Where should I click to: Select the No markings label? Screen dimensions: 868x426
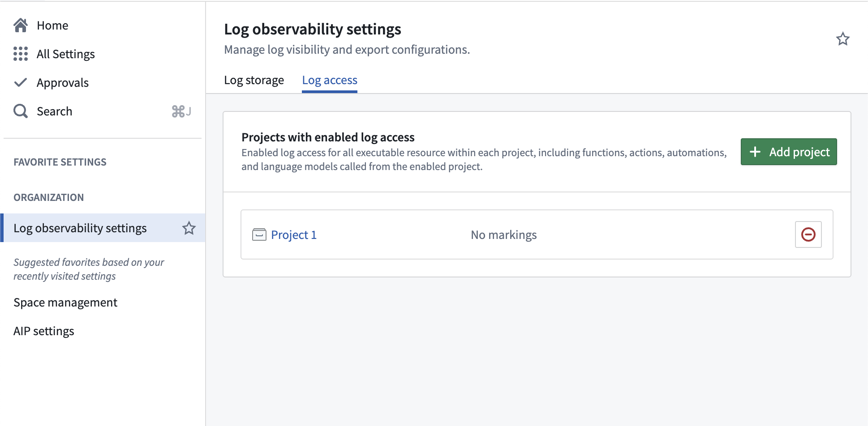(x=503, y=234)
